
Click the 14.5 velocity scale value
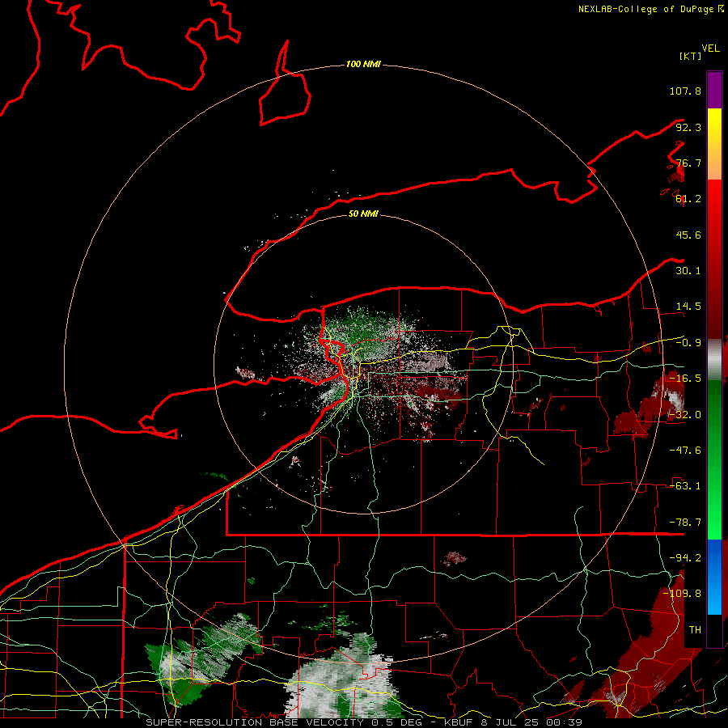(x=688, y=307)
